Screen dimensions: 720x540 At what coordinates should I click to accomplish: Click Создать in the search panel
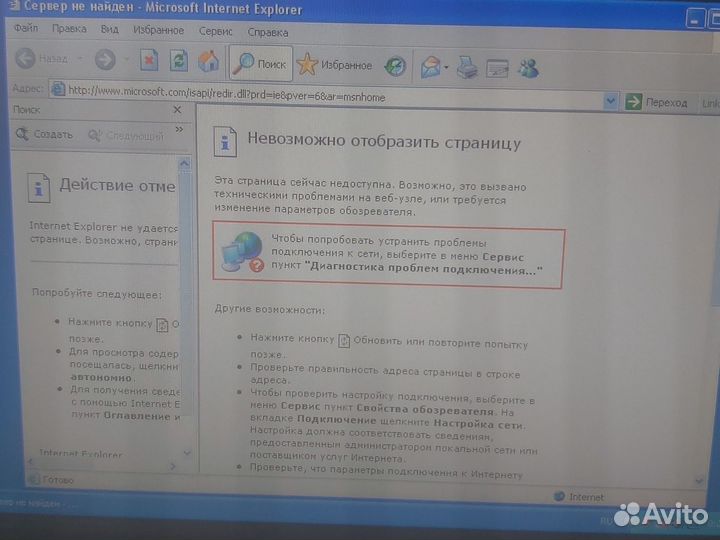click(x=45, y=134)
